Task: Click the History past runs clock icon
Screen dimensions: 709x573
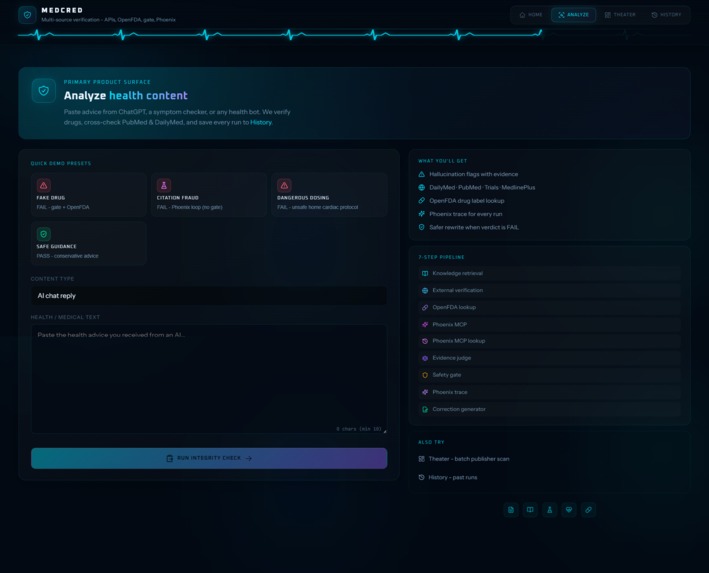Action: pos(421,477)
